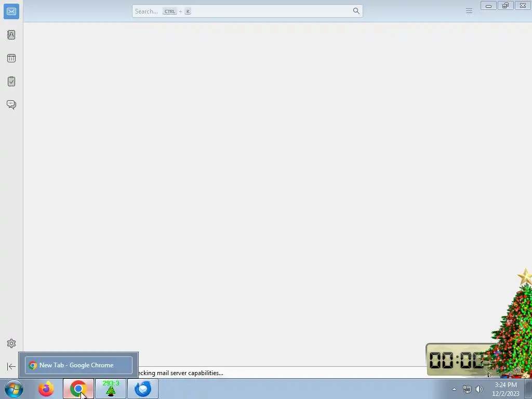Screen dimensions: 532x399
Task: Open the Mail space in Thunderbird
Action: [11, 11]
